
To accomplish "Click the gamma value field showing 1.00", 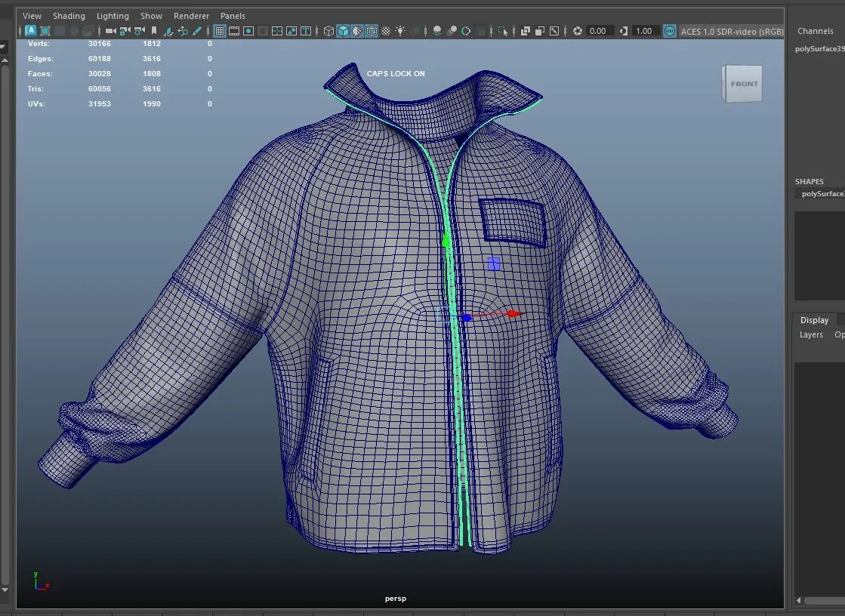I will pos(644,31).
